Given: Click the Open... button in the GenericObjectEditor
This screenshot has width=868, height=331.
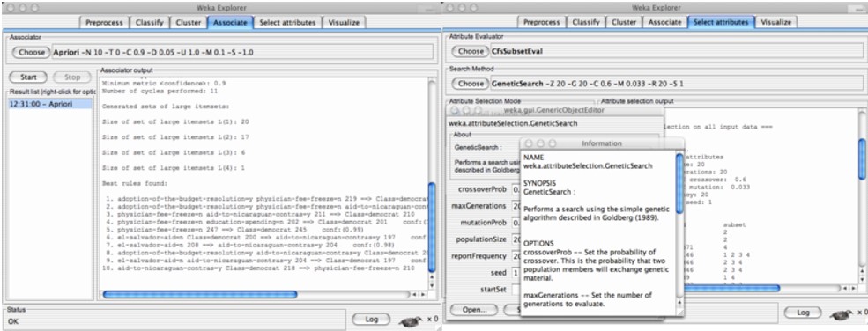Looking at the screenshot, I should 474,310.
